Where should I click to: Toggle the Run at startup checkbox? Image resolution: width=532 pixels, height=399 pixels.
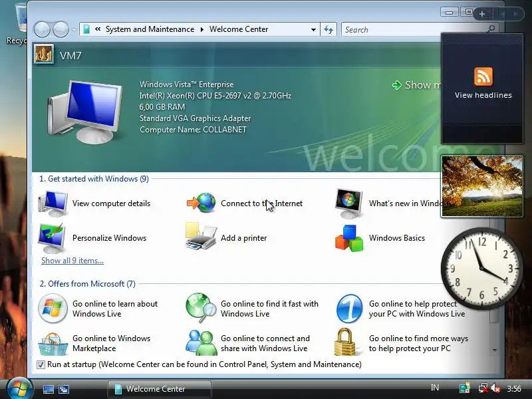pos(41,364)
